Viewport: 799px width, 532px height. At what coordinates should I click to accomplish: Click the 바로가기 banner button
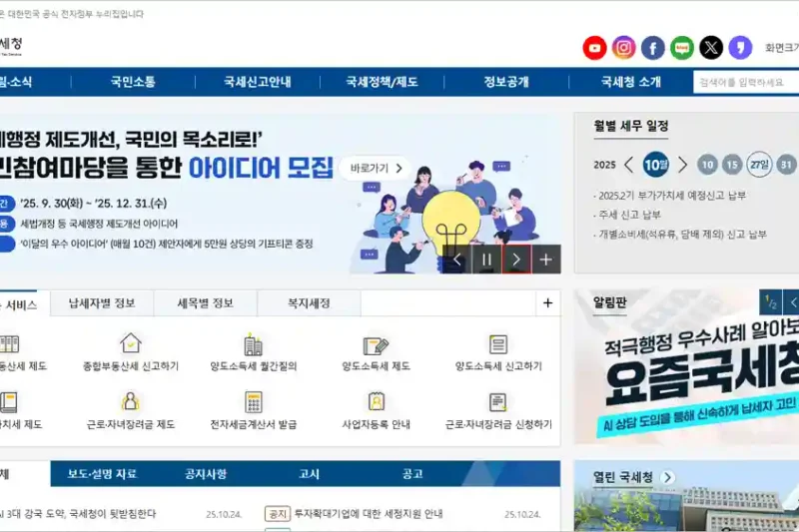(x=377, y=168)
